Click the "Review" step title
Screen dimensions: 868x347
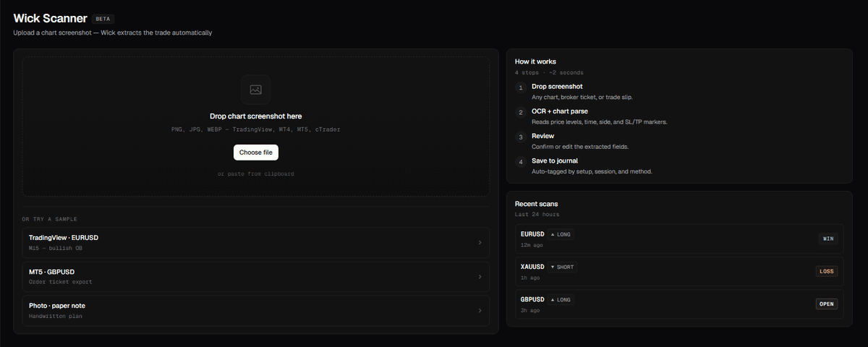(x=543, y=136)
